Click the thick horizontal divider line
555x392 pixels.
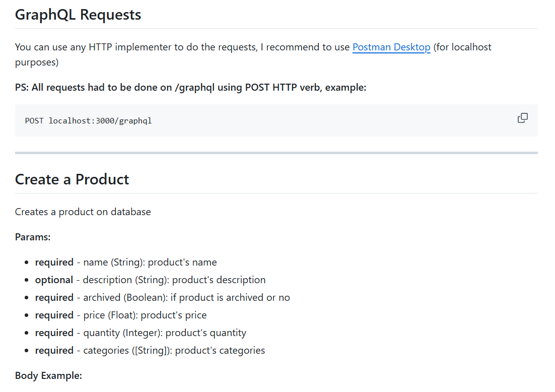[x=276, y=153]
